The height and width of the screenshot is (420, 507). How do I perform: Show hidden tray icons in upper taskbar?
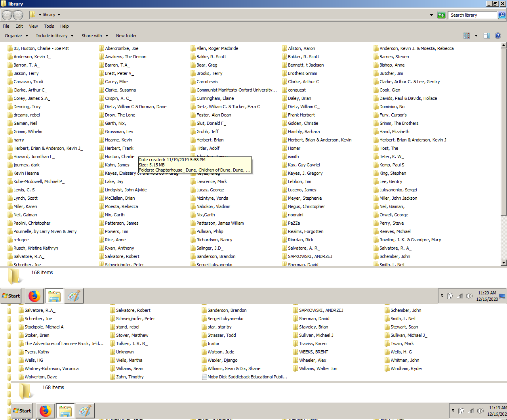pos(442,296)
